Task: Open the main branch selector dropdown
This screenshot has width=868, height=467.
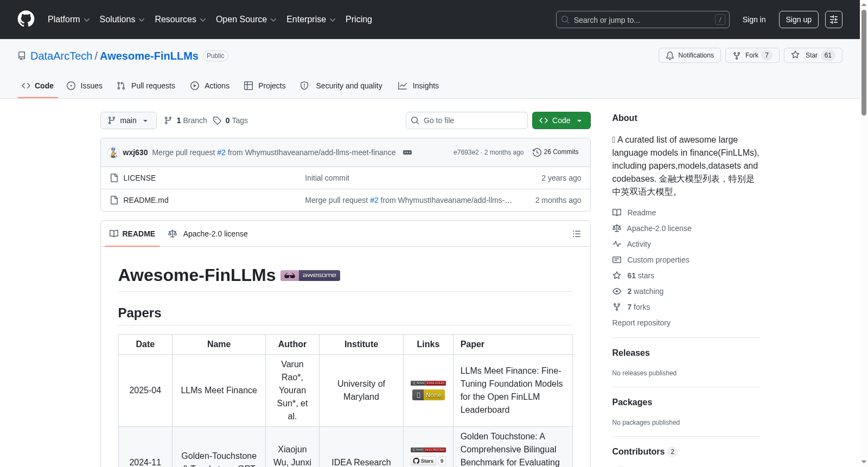Action: (129, 120)
